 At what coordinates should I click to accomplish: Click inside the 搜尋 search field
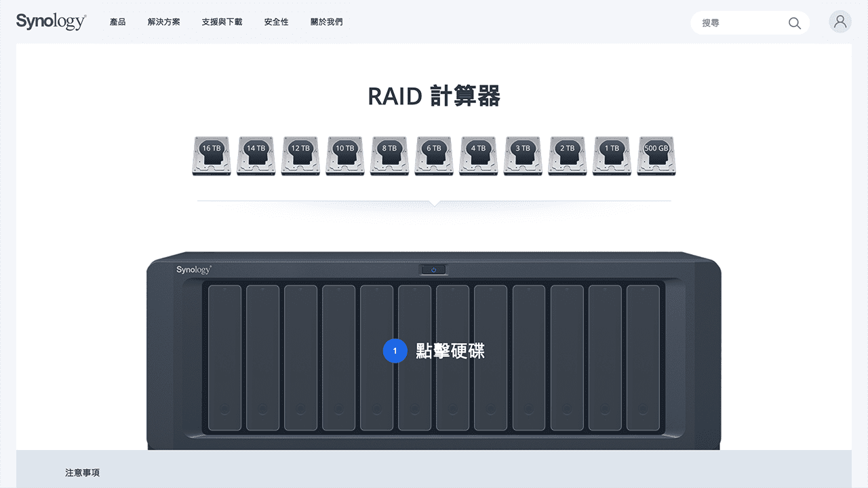[739, 22]
